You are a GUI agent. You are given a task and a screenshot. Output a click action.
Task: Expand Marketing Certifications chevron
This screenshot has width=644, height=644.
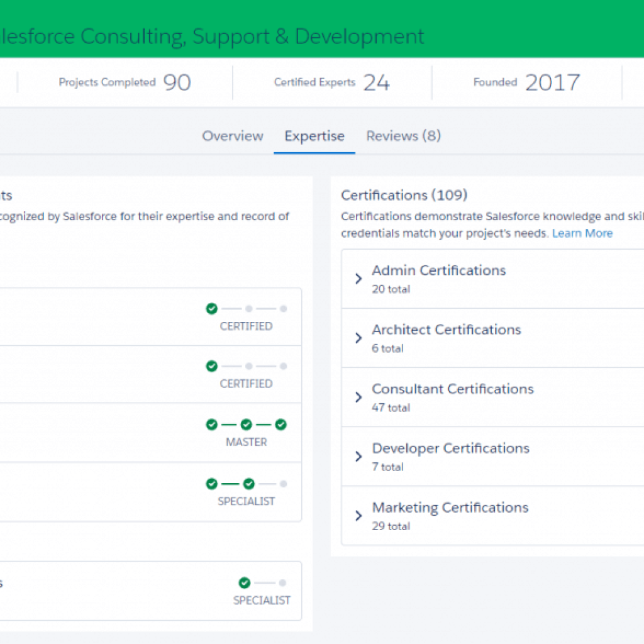point(358,516)
